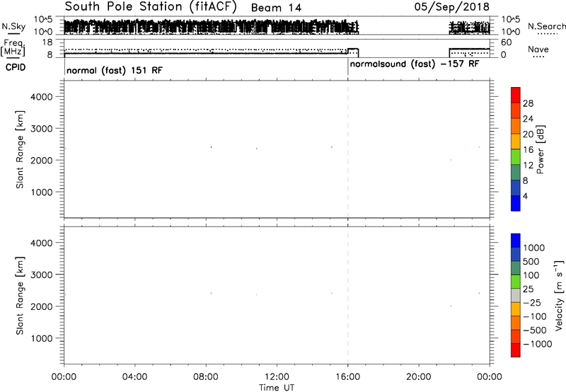Screen dimensions: 566x392
Task: Click the 'Time UT' axis title
Action: click(x=277, y=388)
